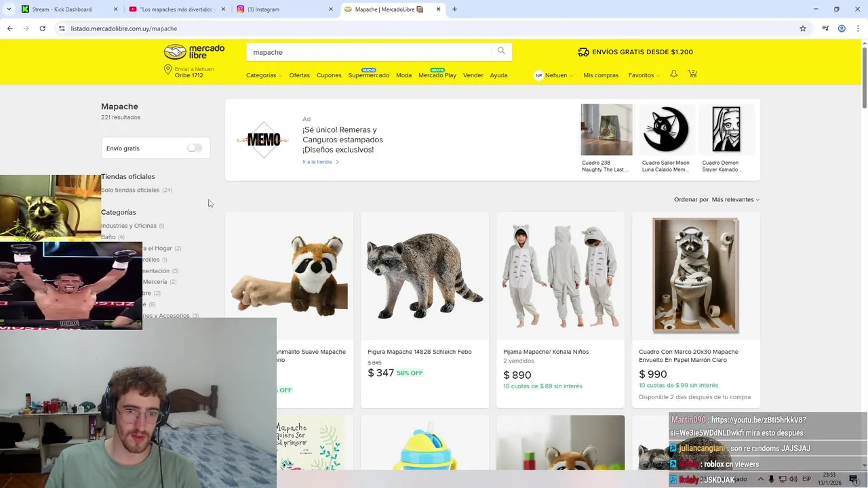Open Solo tiendas oficiales filter link
This screenshot has height=488, width=868.
[x=130, y=190]
